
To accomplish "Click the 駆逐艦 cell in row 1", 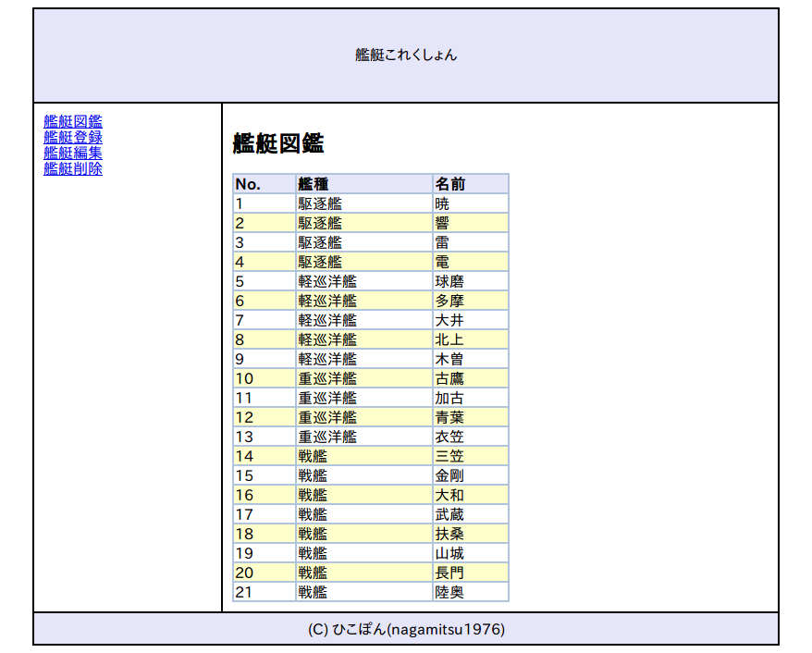I will pyautogui.click(x=364, y=203).
